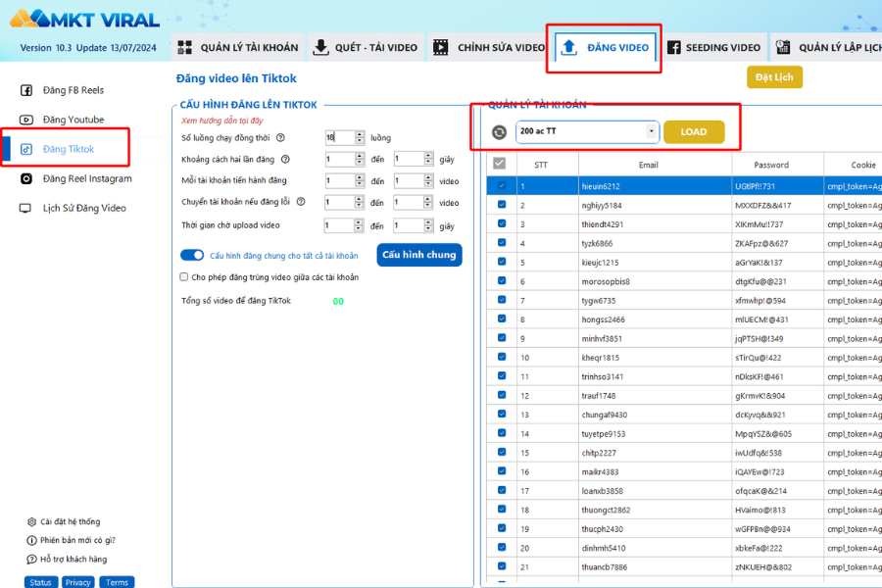The image size is (882, 588).
Task: Click second stepper of Khoảng cách hai lần đăng
Action: tap(428, 159)
